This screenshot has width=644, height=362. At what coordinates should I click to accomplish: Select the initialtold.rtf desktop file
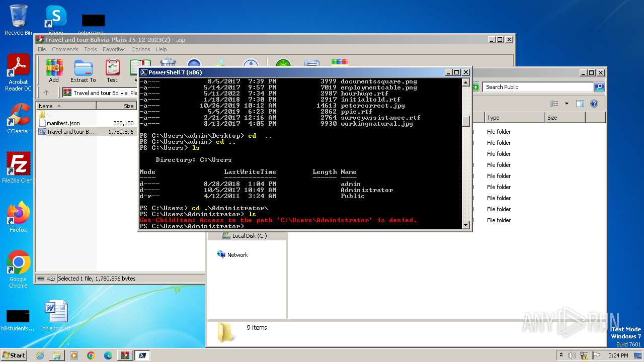click(x=55, y=316)
